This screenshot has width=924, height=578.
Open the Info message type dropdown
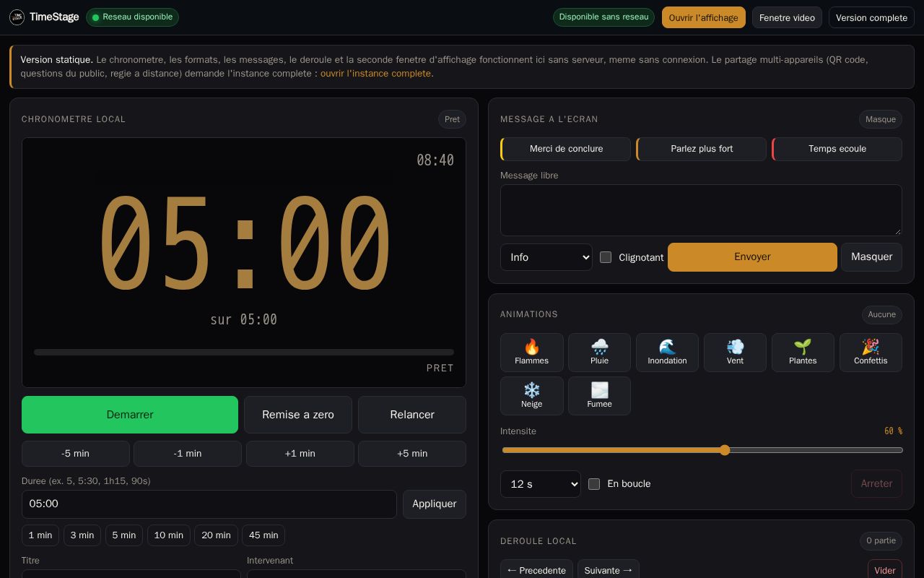pyautogui.click(x=546, y=257)
